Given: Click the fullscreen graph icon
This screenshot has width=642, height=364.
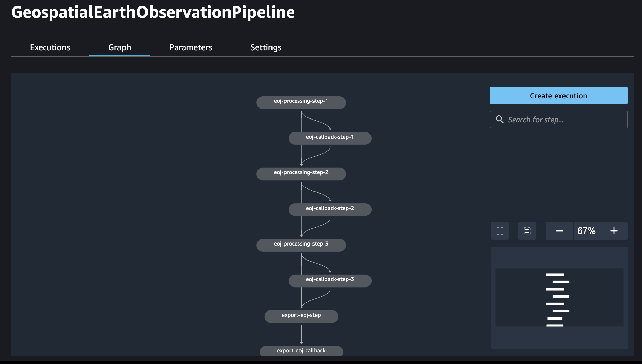Looking at the screenshot, I should tap(500, 231).
